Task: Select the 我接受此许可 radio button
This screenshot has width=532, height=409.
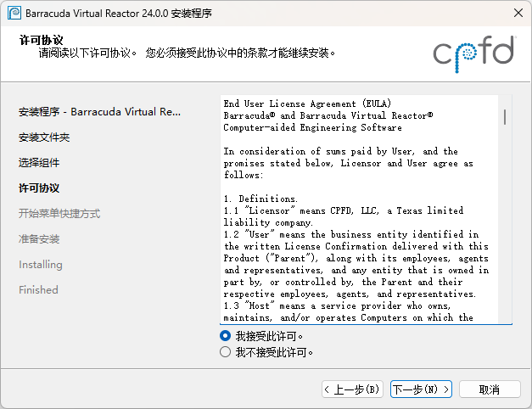Action: point(226,336)
